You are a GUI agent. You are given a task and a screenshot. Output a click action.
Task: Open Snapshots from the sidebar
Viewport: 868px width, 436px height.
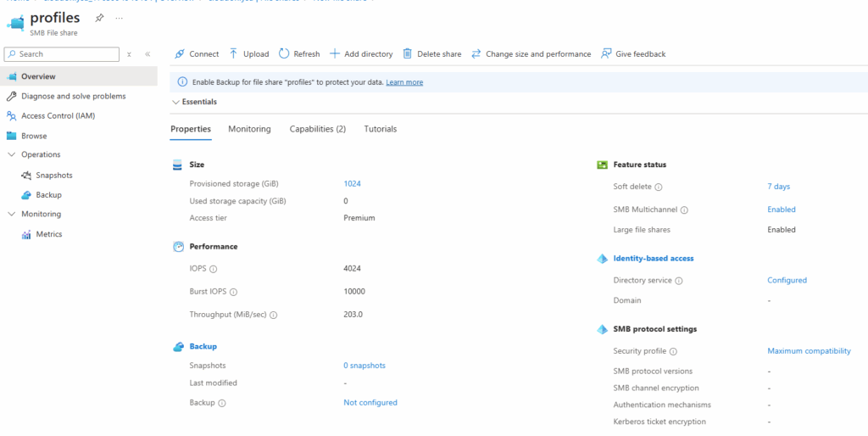[x=54, y=176]
